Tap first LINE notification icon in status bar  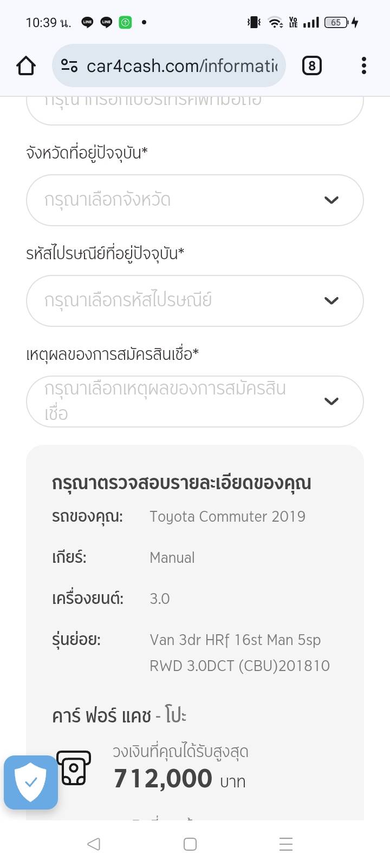point(87,22)
